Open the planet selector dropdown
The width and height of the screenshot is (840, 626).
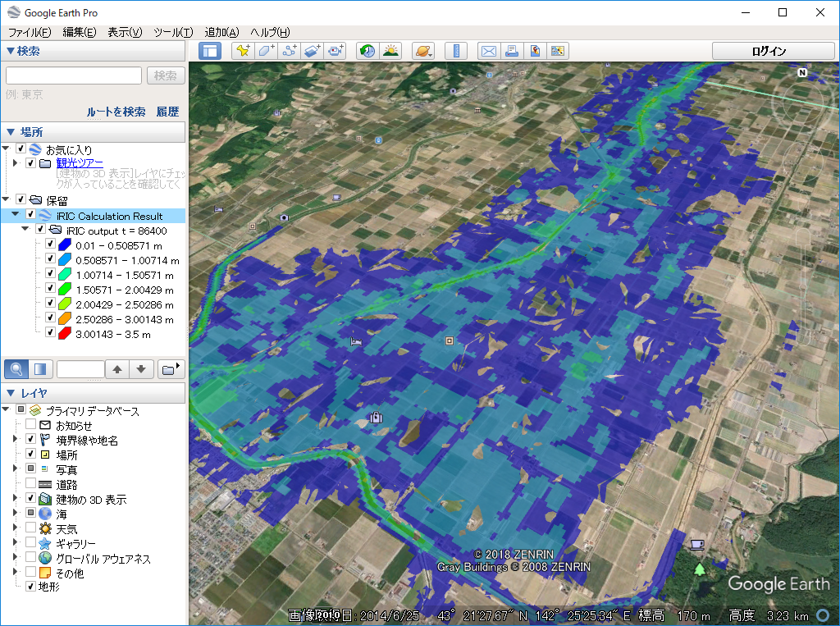(x=423, y=51)
